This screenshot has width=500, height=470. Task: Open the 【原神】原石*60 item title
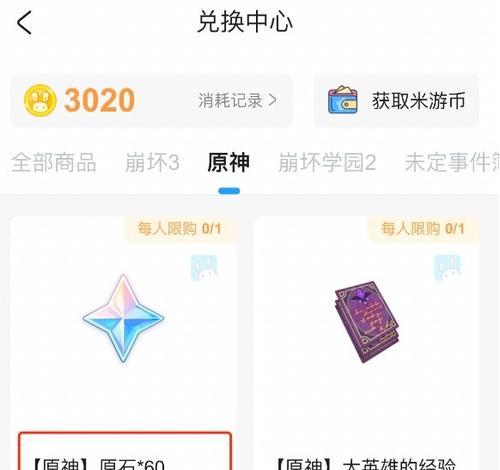[x=98, y=463]
